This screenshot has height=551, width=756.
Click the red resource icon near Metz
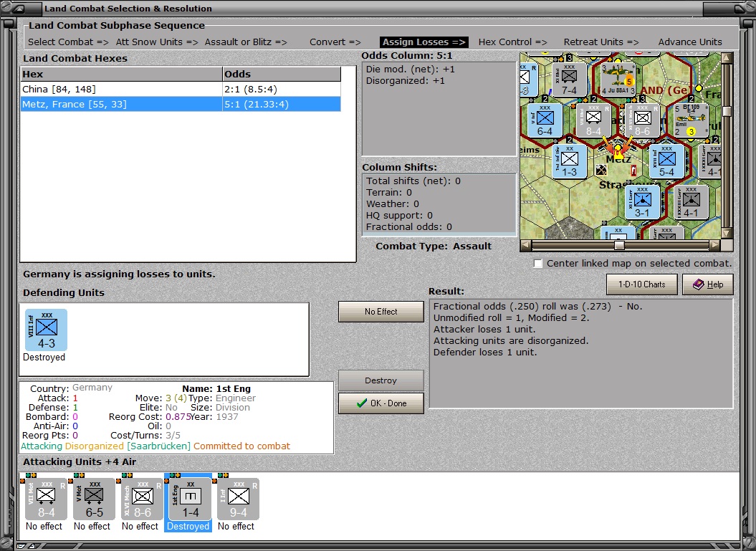pos(633,170)
